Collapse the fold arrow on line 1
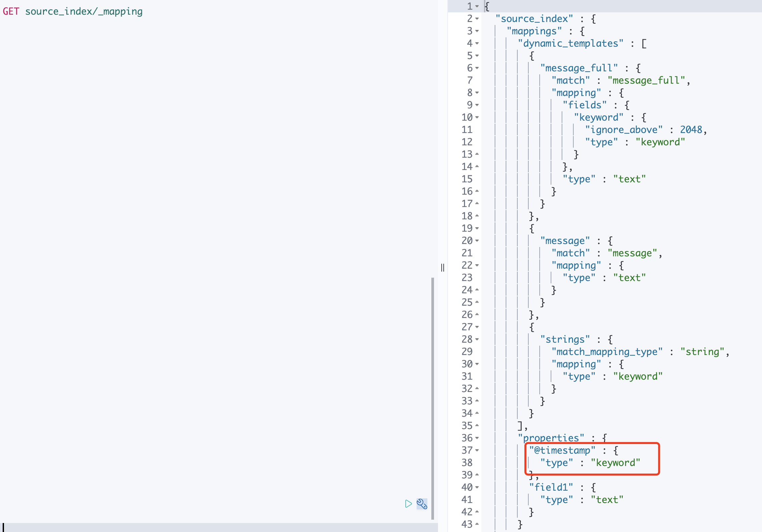 477,6
